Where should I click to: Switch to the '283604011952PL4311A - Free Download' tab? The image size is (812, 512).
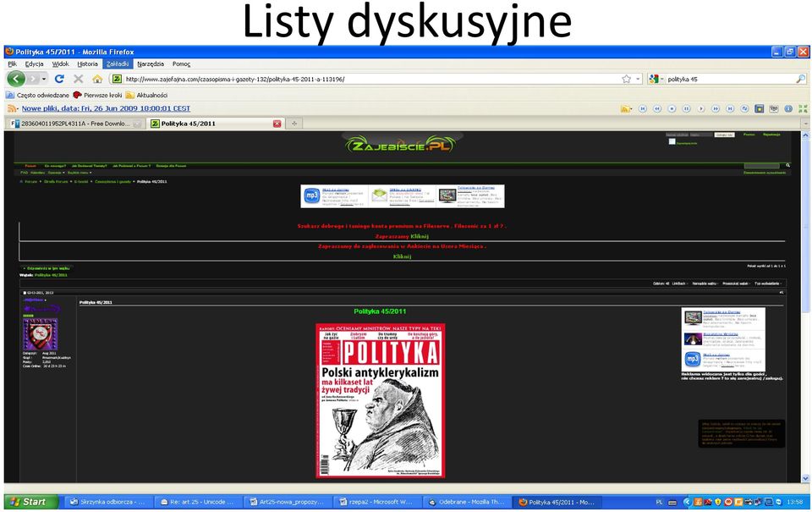(x=75, y=124)
